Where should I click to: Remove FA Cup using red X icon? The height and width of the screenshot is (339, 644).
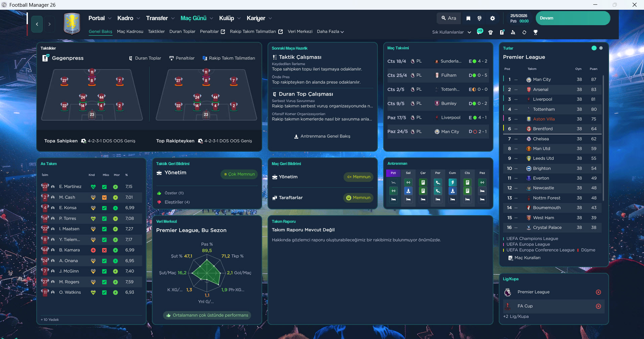pos(598,306)
